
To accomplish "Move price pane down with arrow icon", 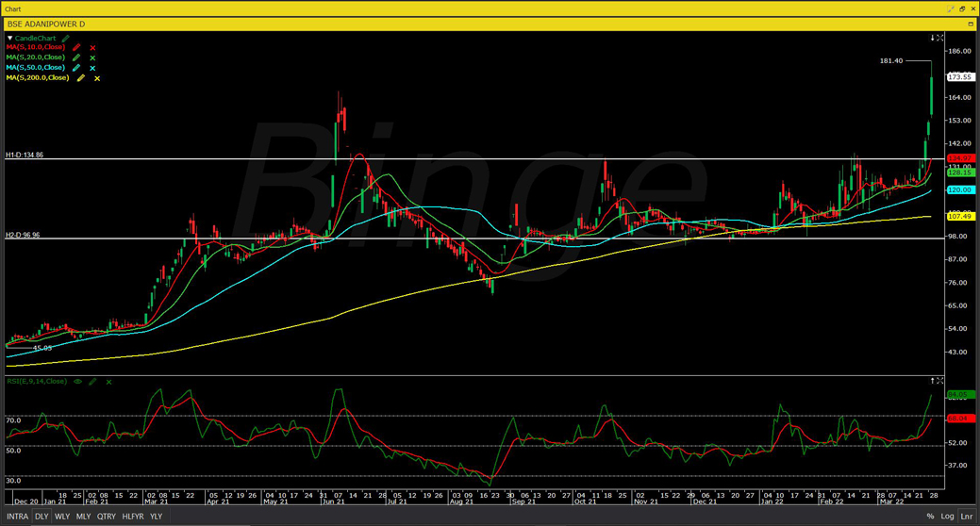I will (933, 38).
